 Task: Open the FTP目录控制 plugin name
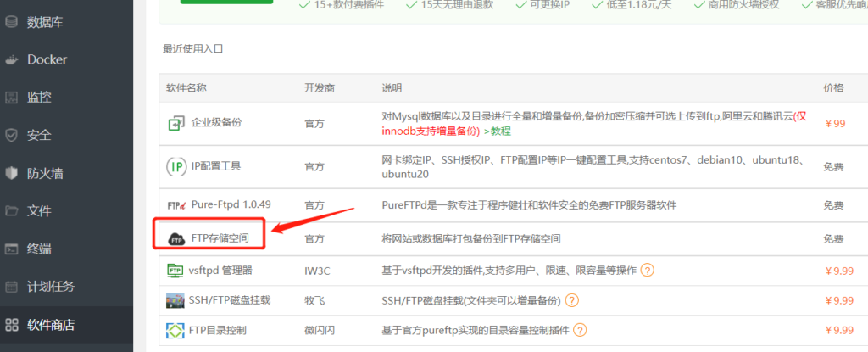click(x=218, y=331)
